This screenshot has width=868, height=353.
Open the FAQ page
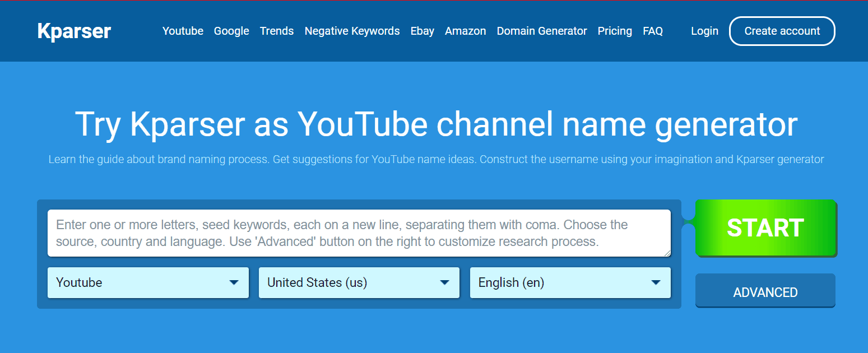653,31
